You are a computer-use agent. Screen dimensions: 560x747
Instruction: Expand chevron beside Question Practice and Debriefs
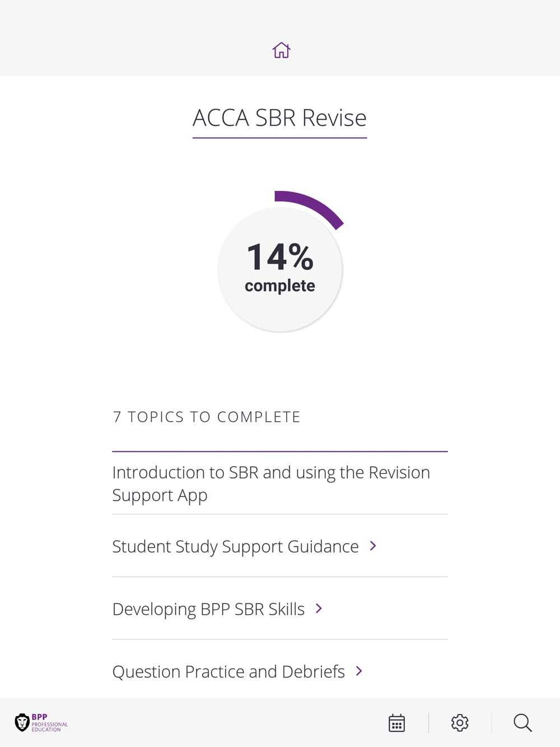pyautogui.click(x=359, y=671)
